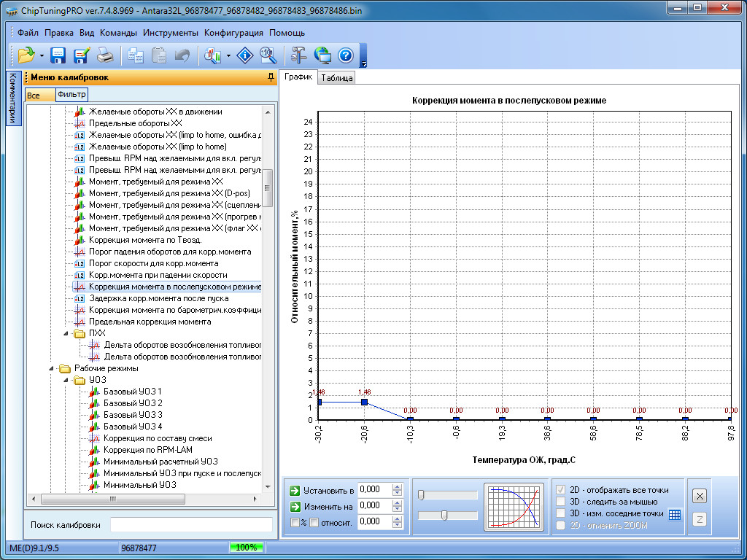Enable 3D - следить за мышью checkbox
Image resolution: width=747 pixels, height=560 pixels.
[560, 502]
